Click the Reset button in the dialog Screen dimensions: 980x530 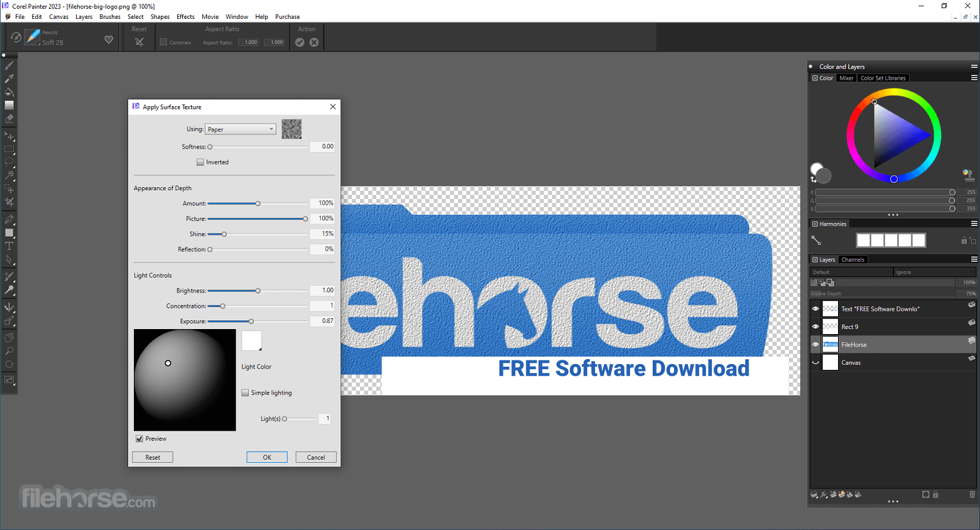153,457
